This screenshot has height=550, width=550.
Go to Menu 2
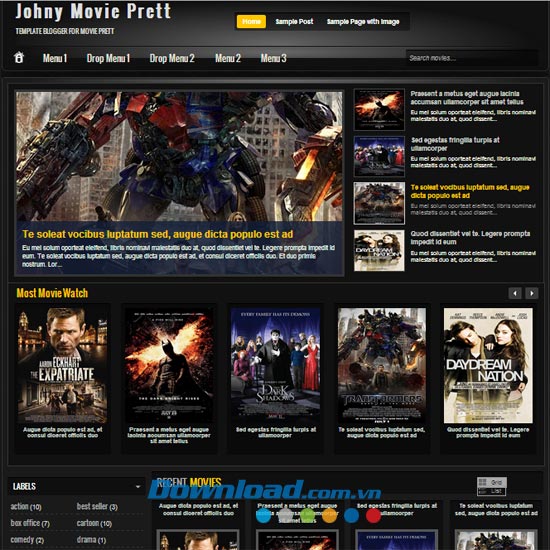click(228, 58)
